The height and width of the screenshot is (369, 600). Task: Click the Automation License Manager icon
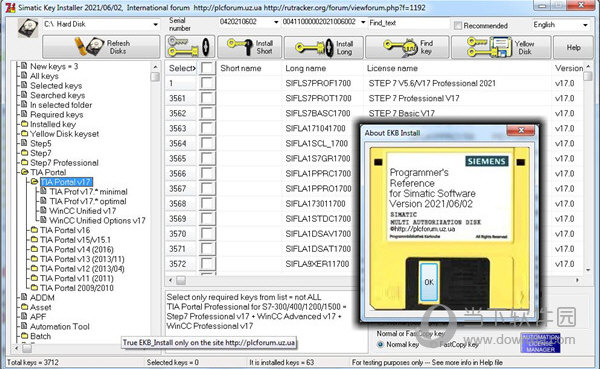[x=541, y=343]
